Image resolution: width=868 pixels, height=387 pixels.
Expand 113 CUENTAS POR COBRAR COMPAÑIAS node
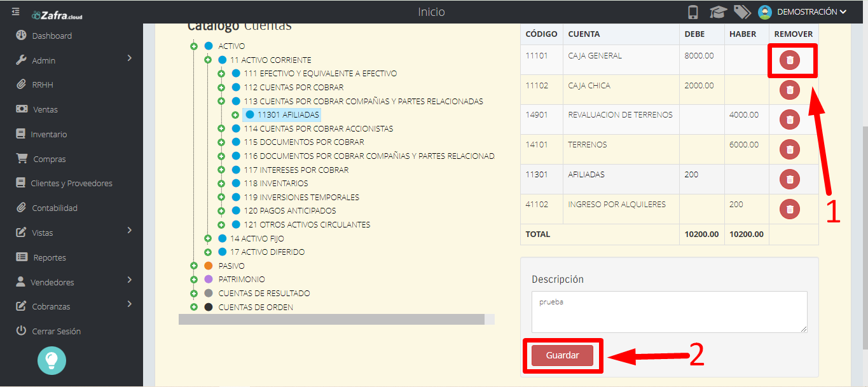pos(221,101)
